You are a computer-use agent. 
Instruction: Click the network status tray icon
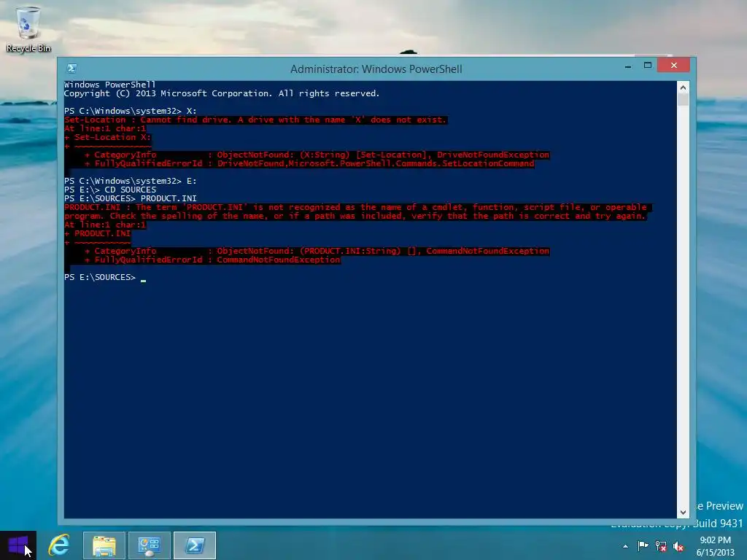pyautogui.click(x=661, y=546)
